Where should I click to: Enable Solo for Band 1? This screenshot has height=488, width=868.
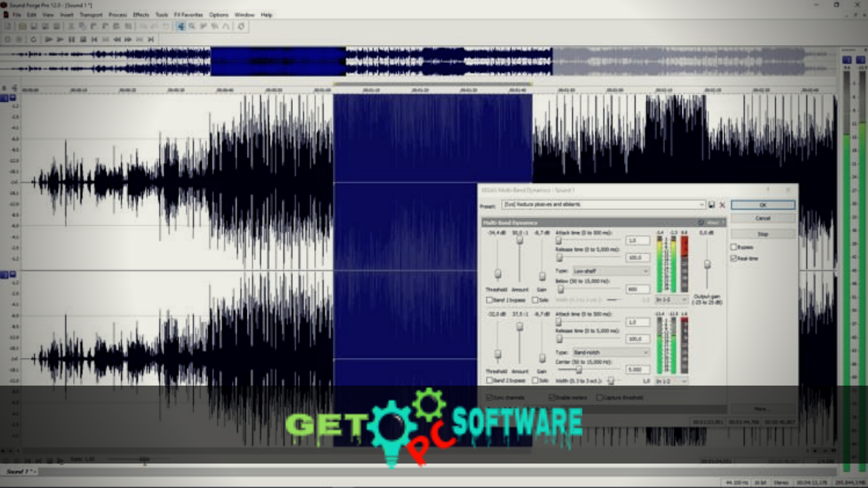(x=535, y=300)
